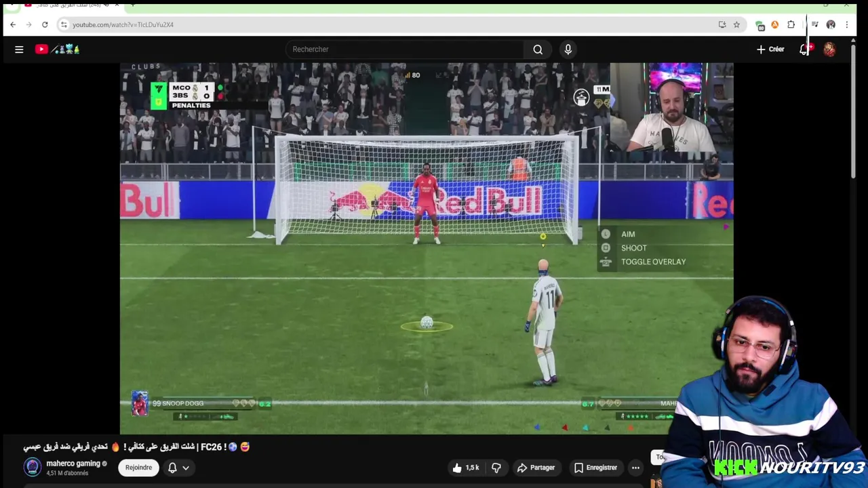Image resolution: width=868 pixels, height=488 pixels.
Task: Open Chrome's three-dot menu
Action: point(846,24)
